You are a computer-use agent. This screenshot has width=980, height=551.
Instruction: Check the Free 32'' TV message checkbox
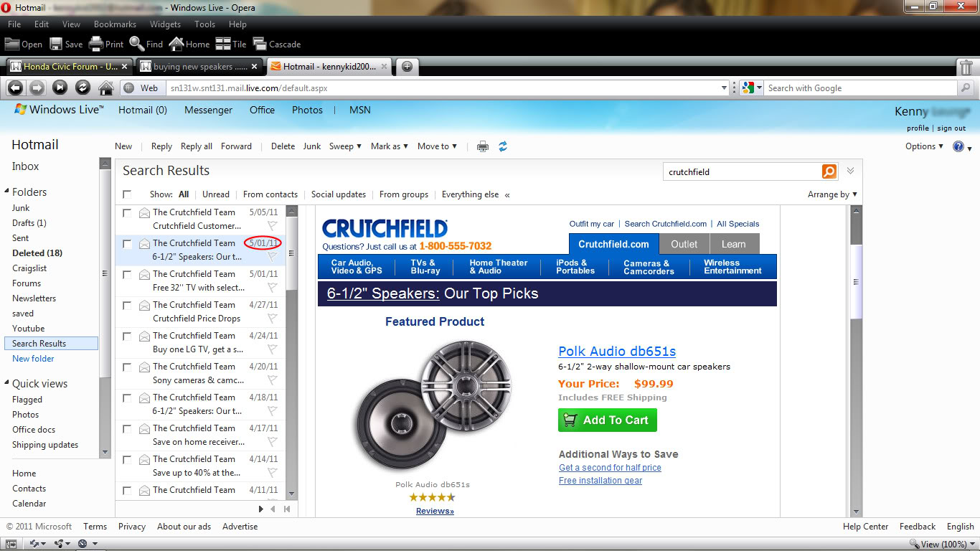[127, 274]
